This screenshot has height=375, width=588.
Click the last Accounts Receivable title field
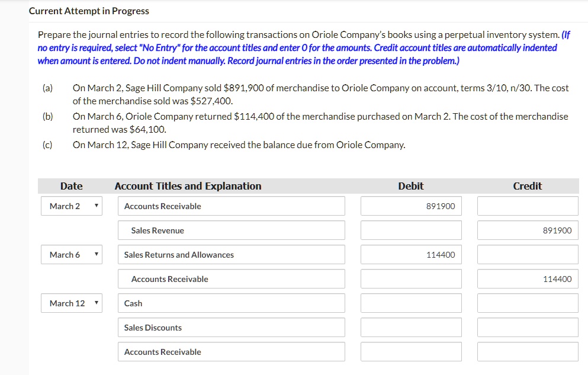[231, 352]
